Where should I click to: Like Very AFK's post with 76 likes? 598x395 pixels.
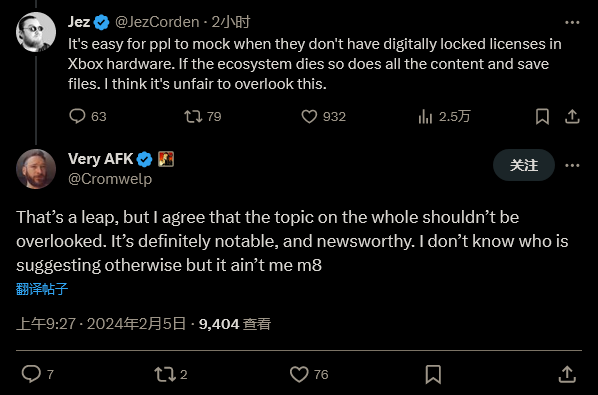point(299,374)
